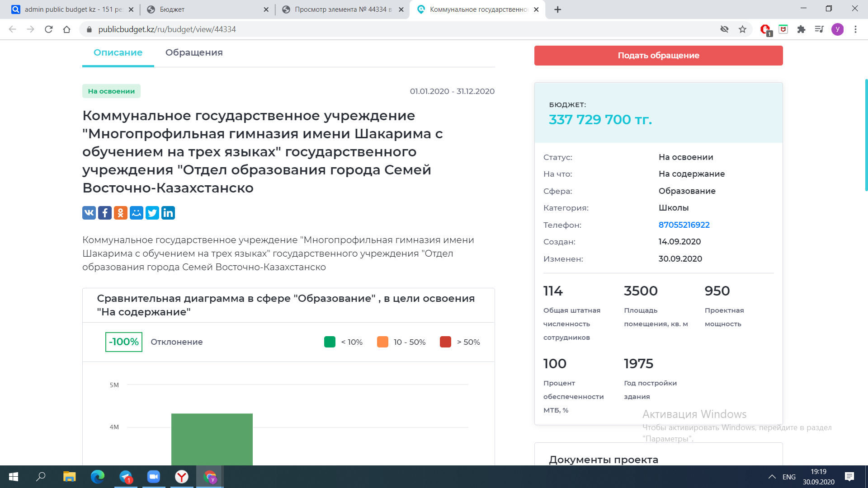Screen dimensions: 868x488
Task: Click the URL address bar
Action: tap(362, 29)
